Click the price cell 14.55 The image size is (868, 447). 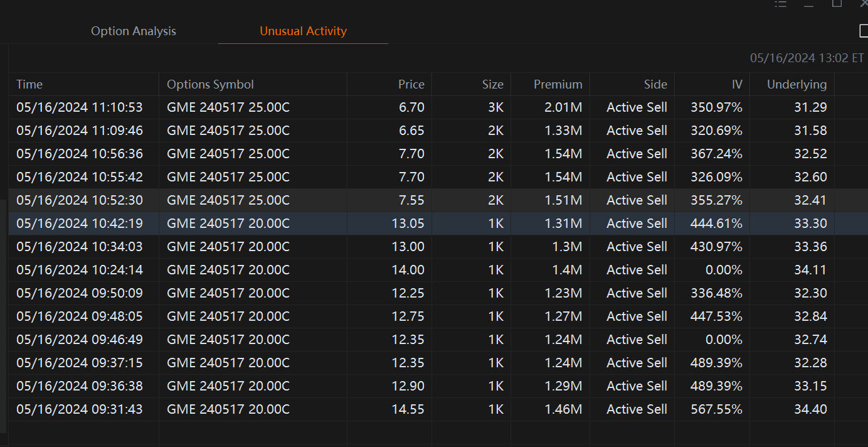pyautogui.click(x=408, y=409)
